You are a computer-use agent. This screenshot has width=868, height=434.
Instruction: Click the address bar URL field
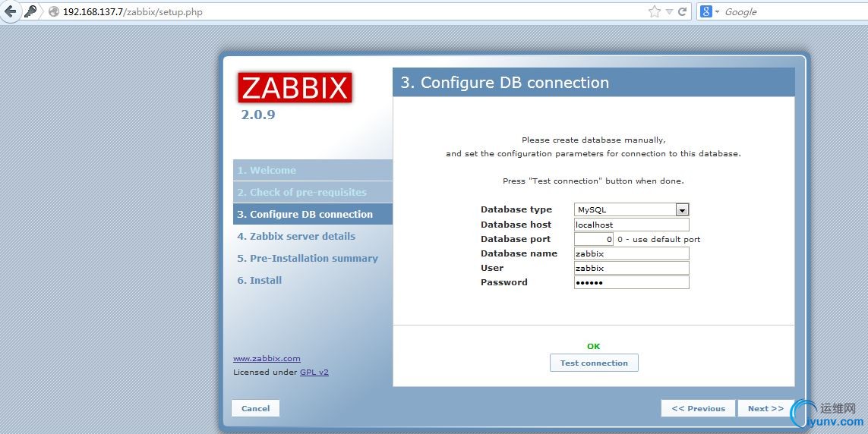pos(355,11)
